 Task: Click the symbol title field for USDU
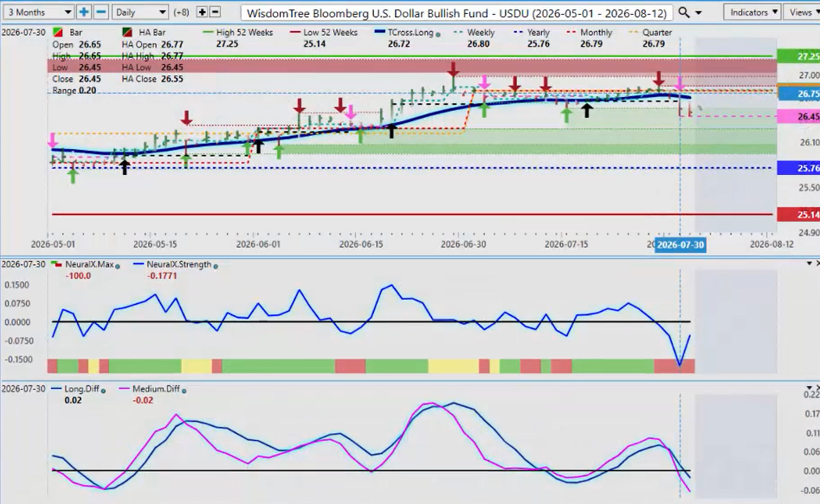[456, 12]
